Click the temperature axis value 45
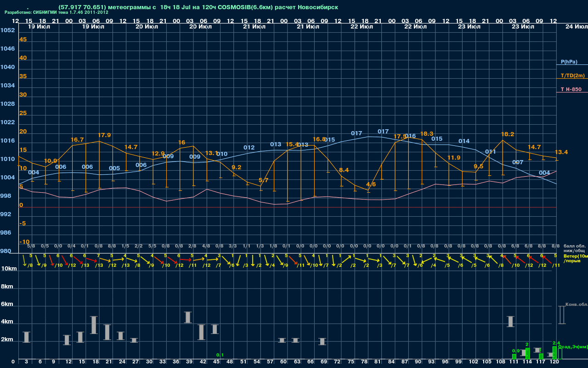Screen dimensions: 588x368 coord(23,40)
